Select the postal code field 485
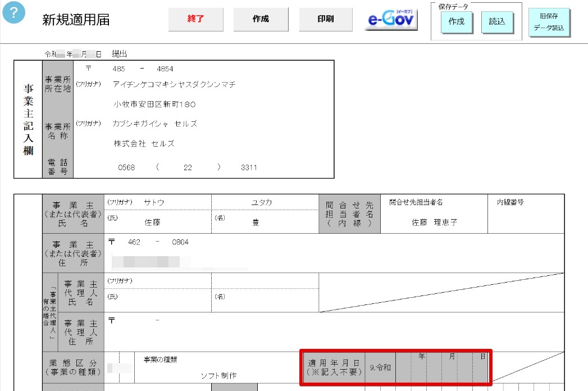The height and width of the screenshot is (391, 588). tap(119, 69)
